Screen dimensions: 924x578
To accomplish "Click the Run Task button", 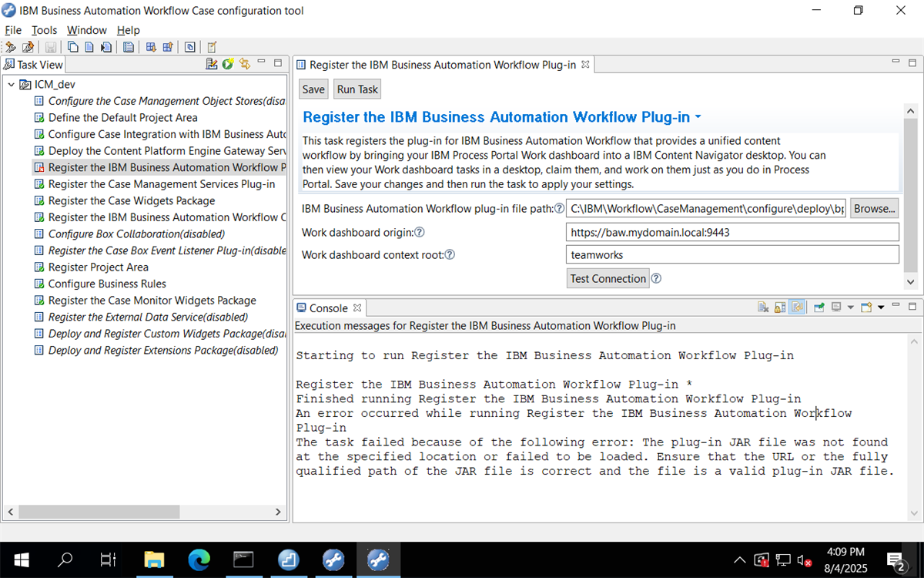I will [x=357, y=89].
